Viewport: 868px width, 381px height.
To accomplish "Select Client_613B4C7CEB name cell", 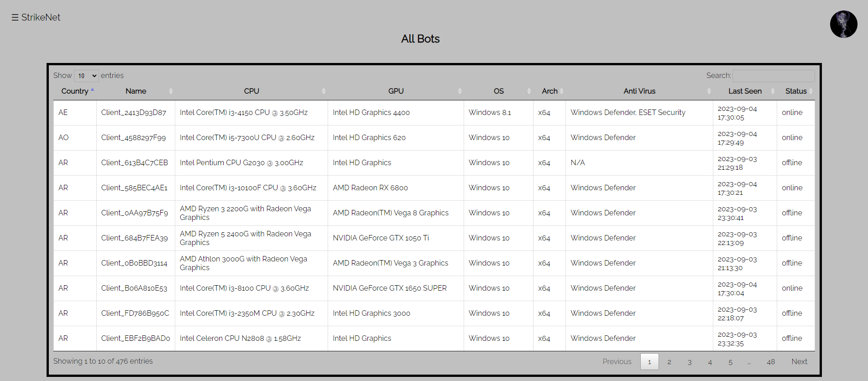I will click(135, 163).
